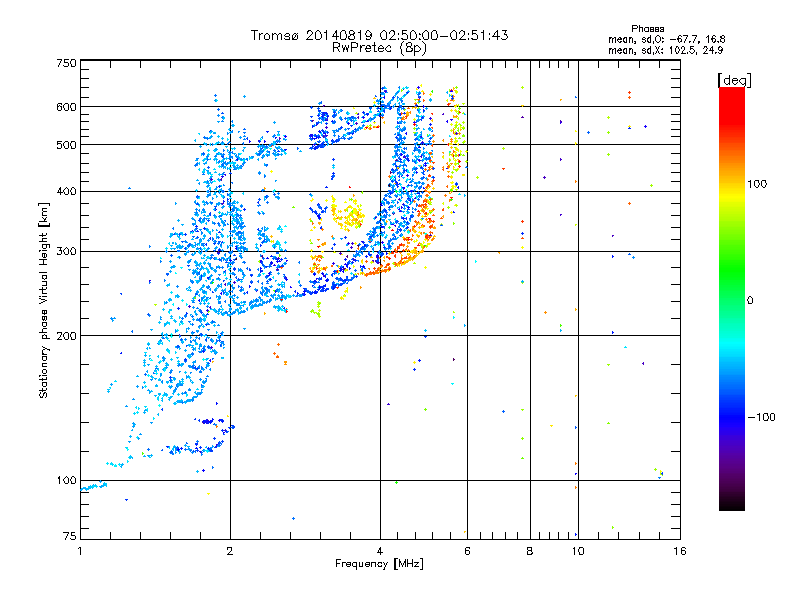Select the 'mean, sd,O: -67.7, 16.8' line
800x600 pixels.
click(666, 39)
